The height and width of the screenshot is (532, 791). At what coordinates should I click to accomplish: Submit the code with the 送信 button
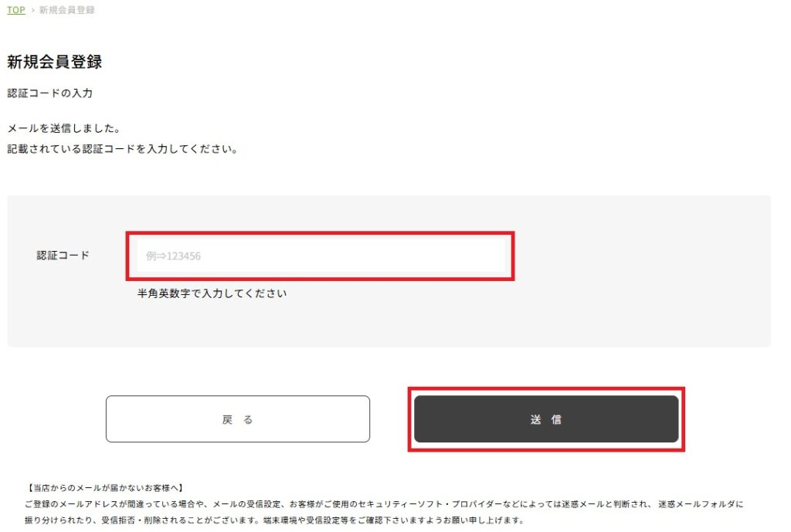click(546, 419)
